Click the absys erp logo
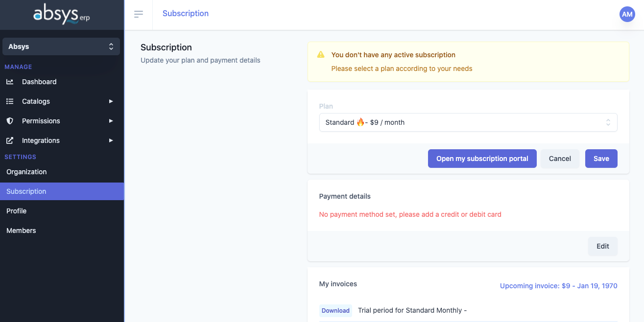 tap(62, 15)
